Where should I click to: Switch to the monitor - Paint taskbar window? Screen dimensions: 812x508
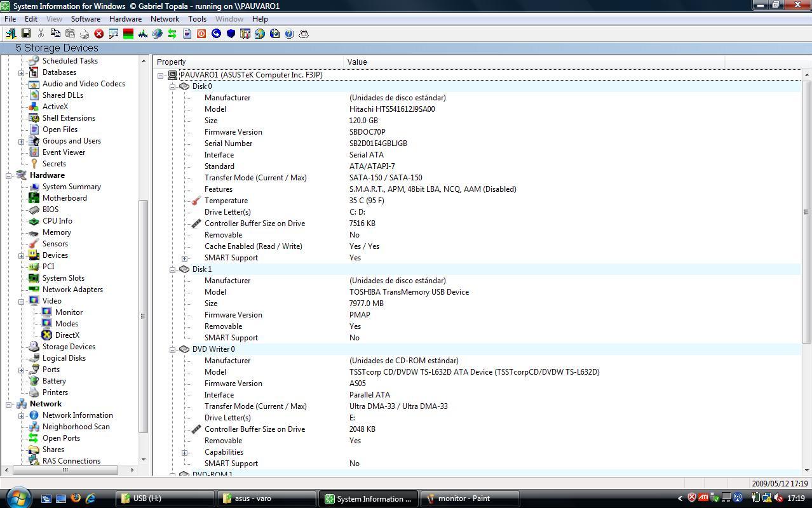tap(470, 498)
